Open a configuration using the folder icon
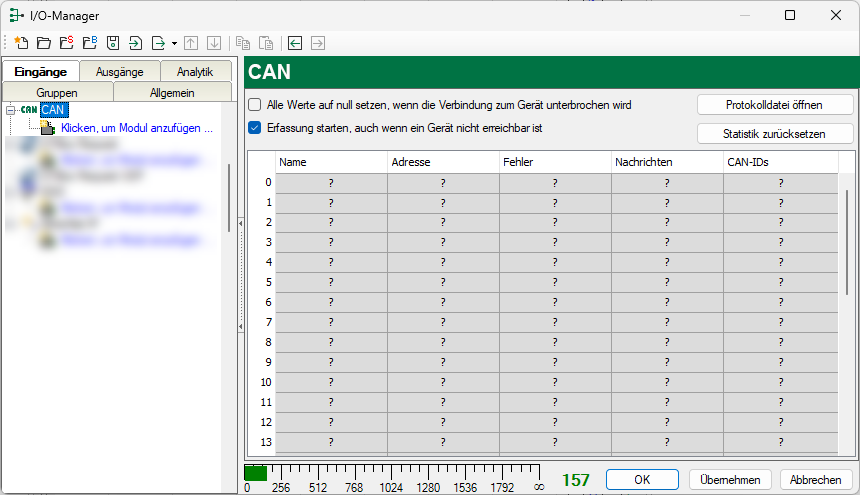 click(x=44, y=43)
